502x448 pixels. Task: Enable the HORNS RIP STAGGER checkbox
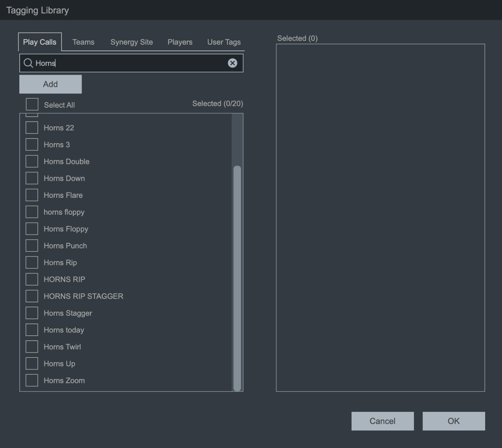point(32,296)
